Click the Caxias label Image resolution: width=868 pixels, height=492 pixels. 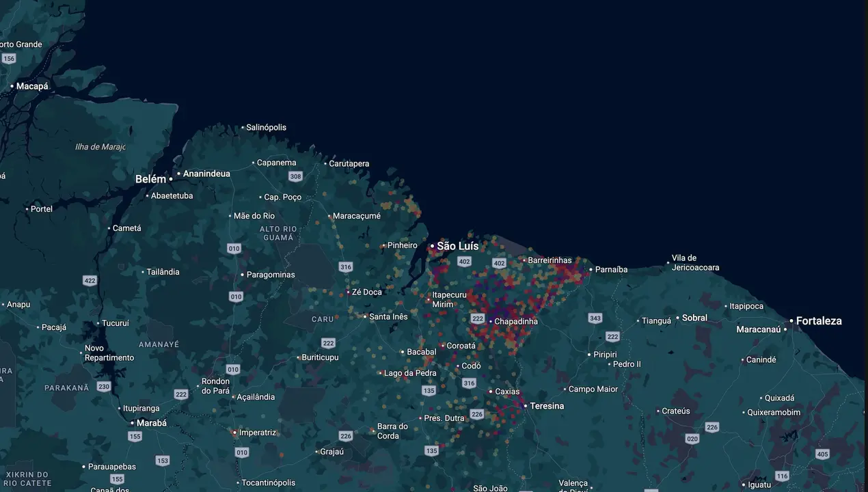(x=507, y=392)
